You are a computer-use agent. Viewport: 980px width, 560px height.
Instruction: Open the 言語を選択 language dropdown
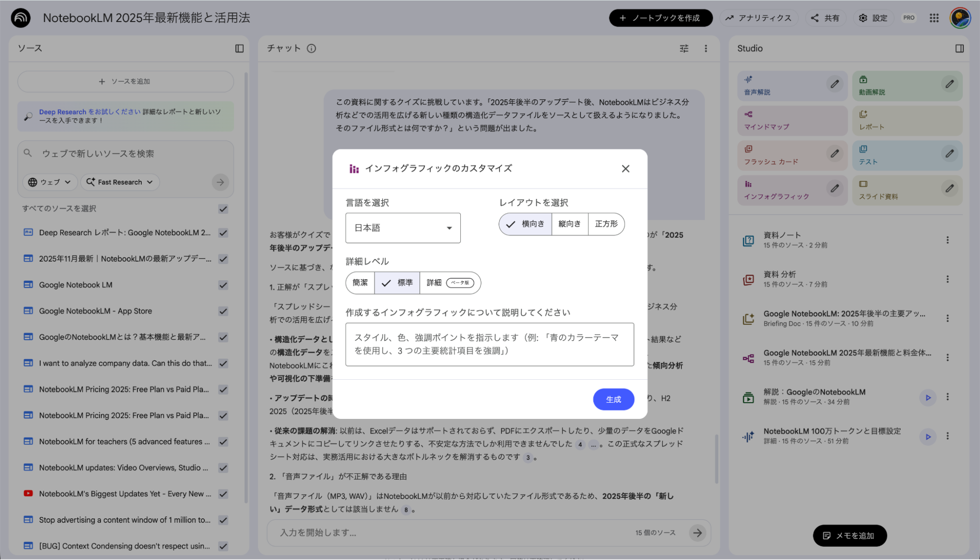tap(402, 228)
